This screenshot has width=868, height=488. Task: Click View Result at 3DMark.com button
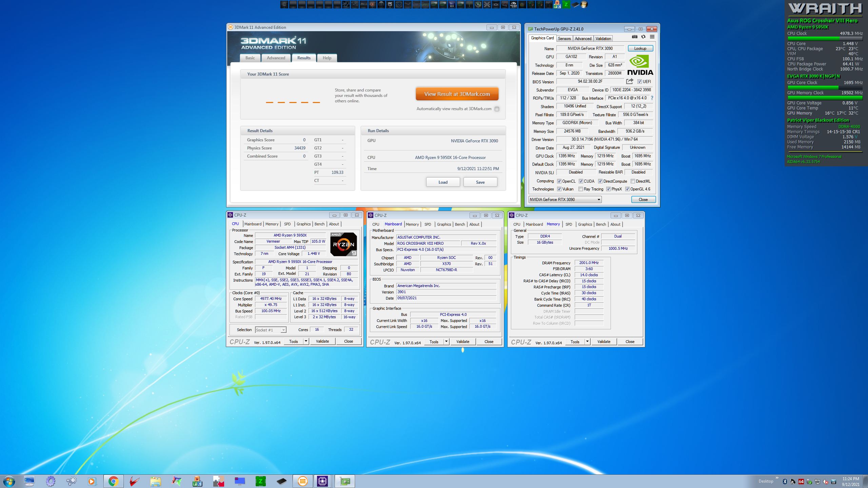pyautogui.click(x=457, y=94)
